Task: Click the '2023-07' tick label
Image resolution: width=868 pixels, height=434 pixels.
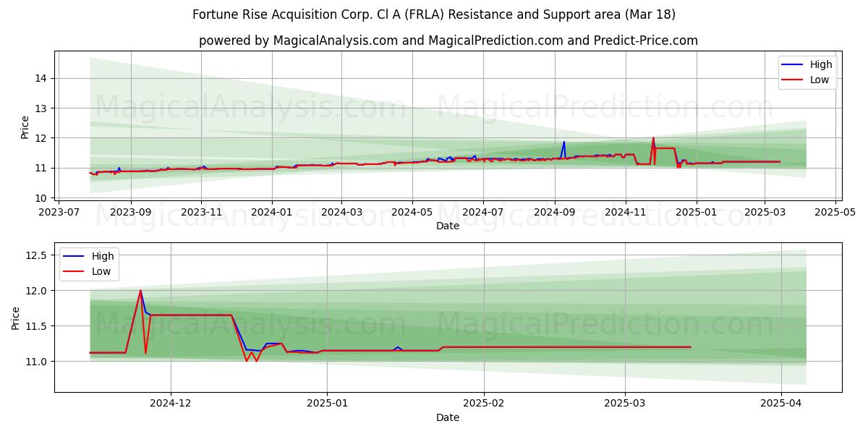Action: pos(60,213)
